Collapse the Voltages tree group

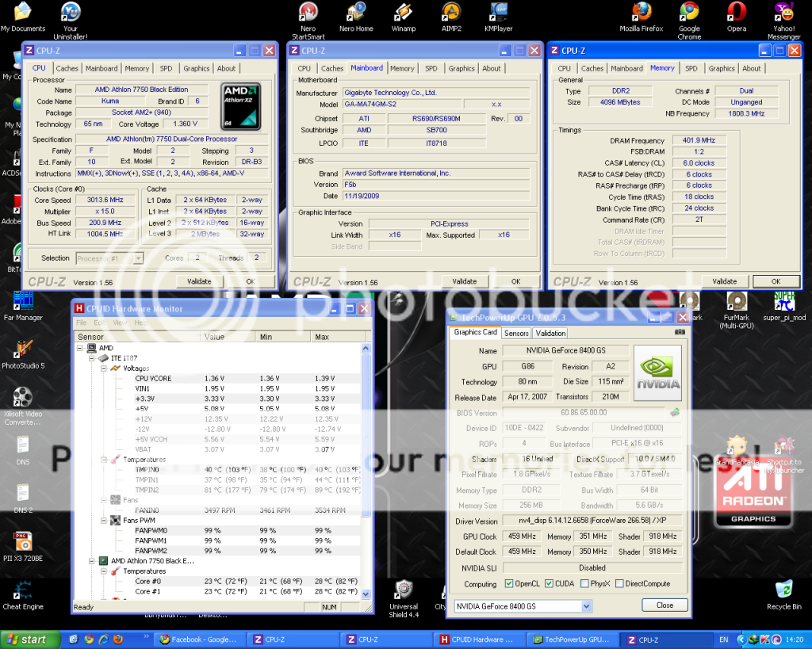click(104, 368)
